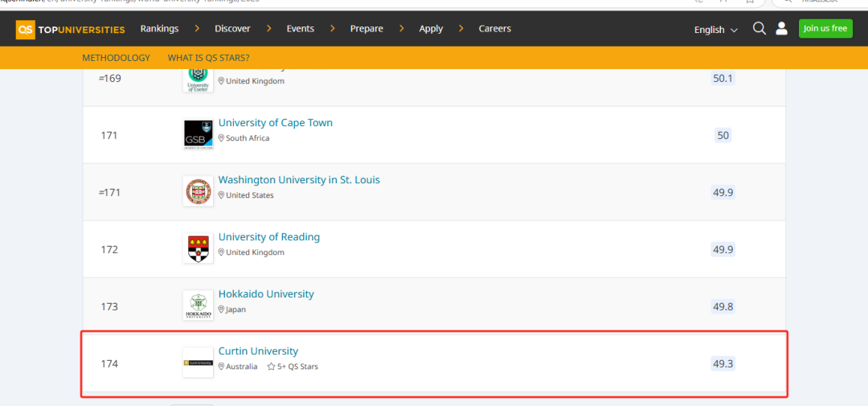
Task: Open the Careers menu item
Action: 494,29
